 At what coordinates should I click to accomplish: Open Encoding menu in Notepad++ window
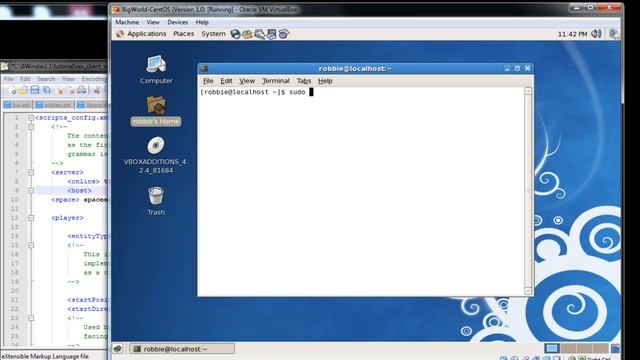[94, 79]
